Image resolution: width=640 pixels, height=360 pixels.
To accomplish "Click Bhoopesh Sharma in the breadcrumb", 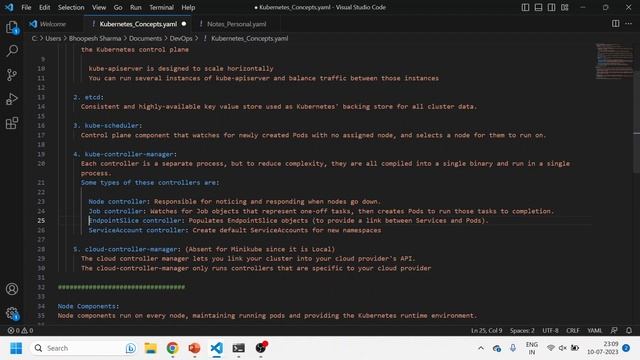I will coord(95,38).
